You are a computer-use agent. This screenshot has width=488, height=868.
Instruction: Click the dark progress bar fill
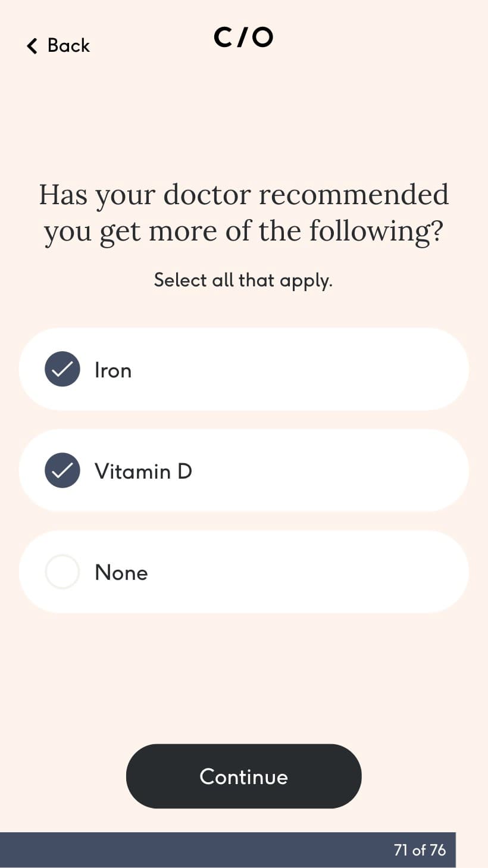click(x=179, y=850)
